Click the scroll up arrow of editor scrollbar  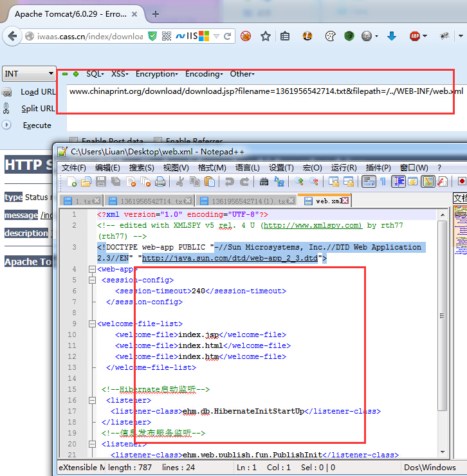[443, 215]
